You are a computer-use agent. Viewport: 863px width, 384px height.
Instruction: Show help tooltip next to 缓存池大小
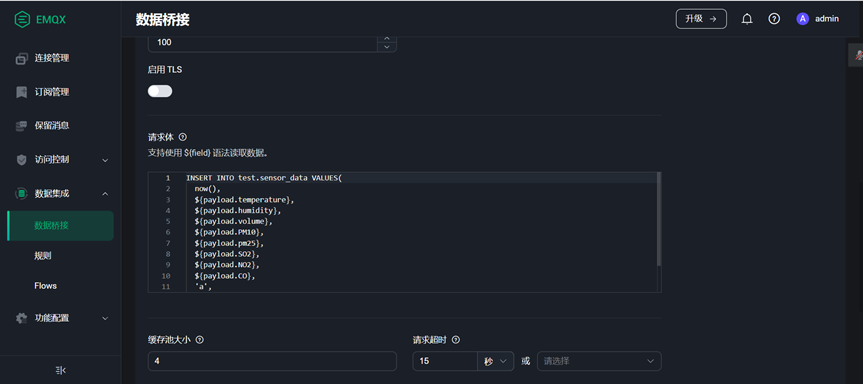200,340
